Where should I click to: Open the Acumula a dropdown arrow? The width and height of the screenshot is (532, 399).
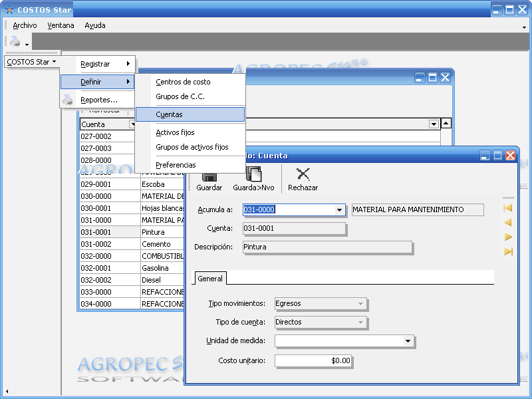tap(339, 209)
